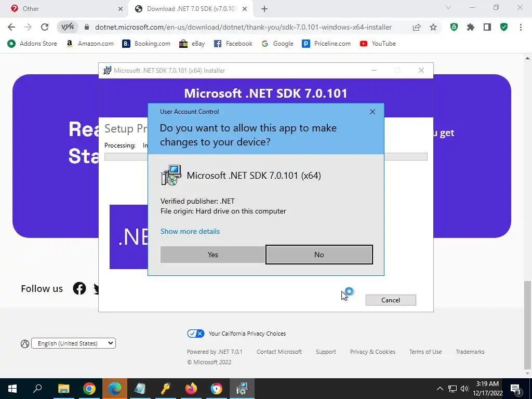This screenshot has width=532, height=399.
Task: Cancel the .NET SDK installer setup
Action: pyautogui.click(x=391, y=300)
